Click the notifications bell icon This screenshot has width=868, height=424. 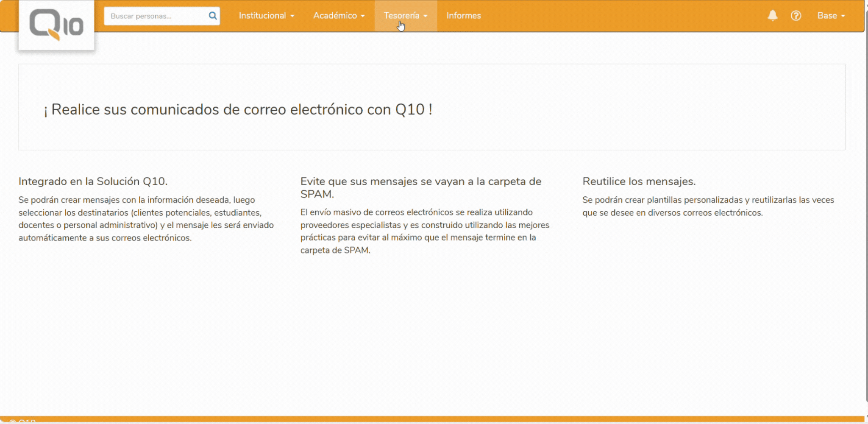click(x=772, y=15)
